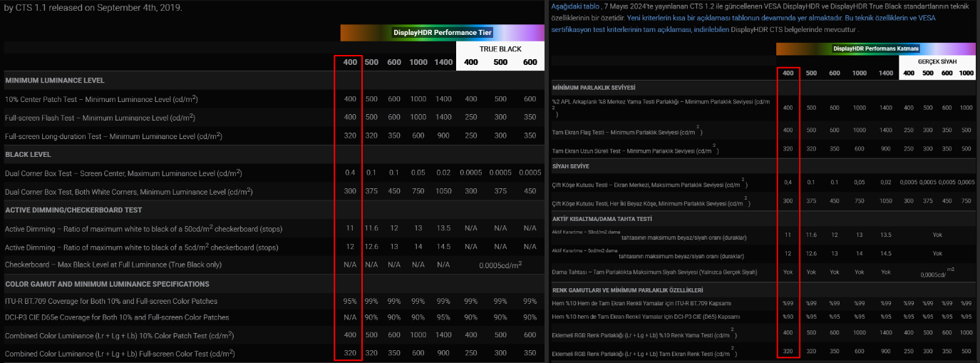Click 'Dual Corner Box Test – Screen Center' row label
This screenshot has width=980, height=363.
(123, 173)
